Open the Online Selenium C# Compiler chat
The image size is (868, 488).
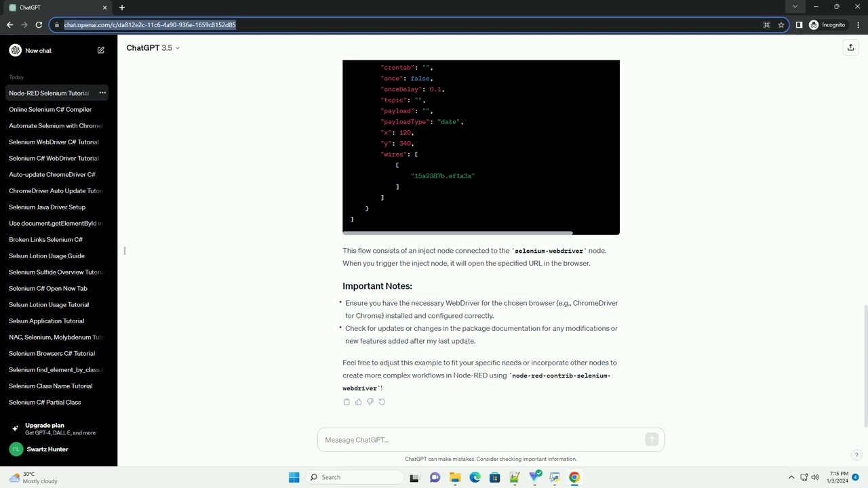(x=57, y=109)
